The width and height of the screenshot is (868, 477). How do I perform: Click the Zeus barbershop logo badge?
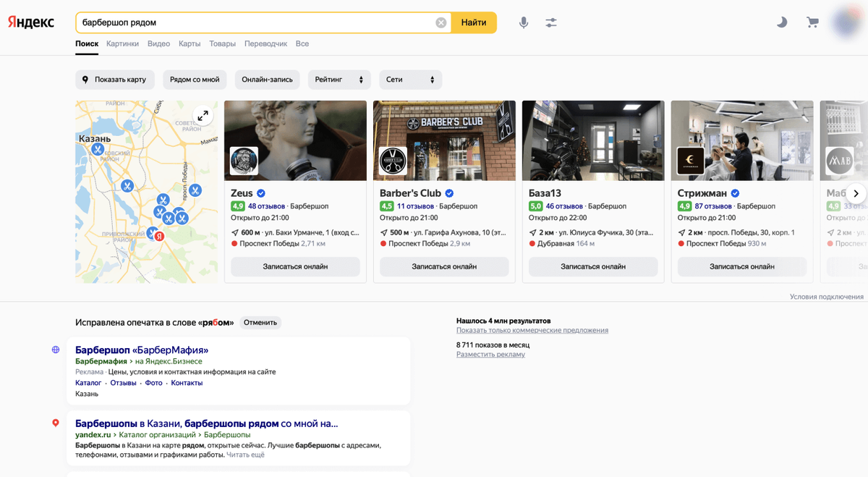pyautogui.click(x=244, y=161)
